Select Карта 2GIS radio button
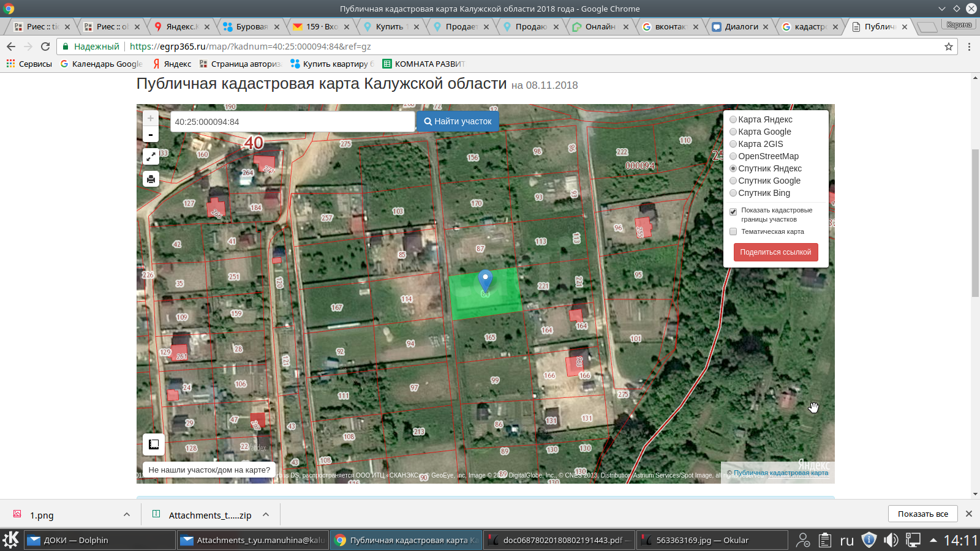Screen dimensions: 980x551 point(733,144)
